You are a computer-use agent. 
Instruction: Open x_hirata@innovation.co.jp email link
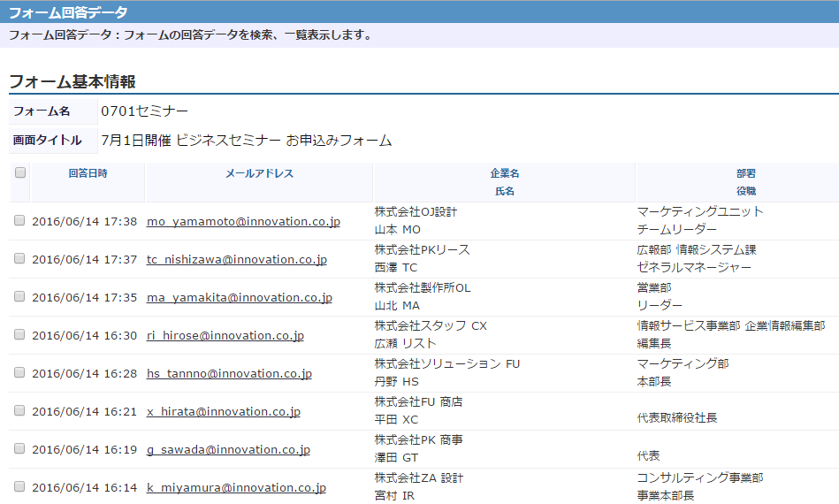(x=224, y=411)
